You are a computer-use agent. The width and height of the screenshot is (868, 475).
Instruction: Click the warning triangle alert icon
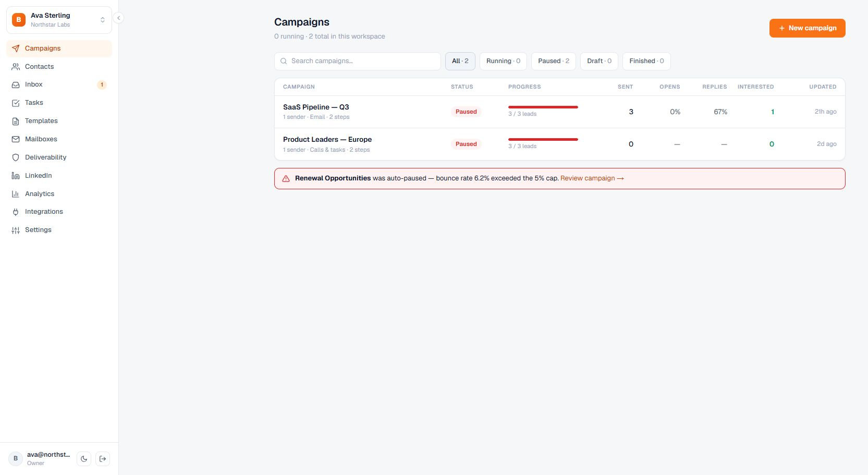[286, 178]
